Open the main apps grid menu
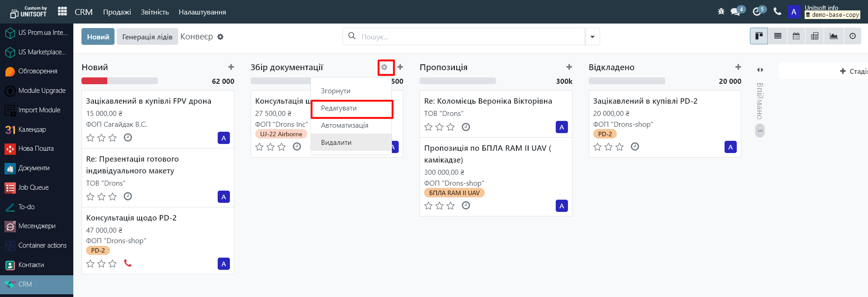Screen dimensions: 868x297 click(x=62, y=12)
